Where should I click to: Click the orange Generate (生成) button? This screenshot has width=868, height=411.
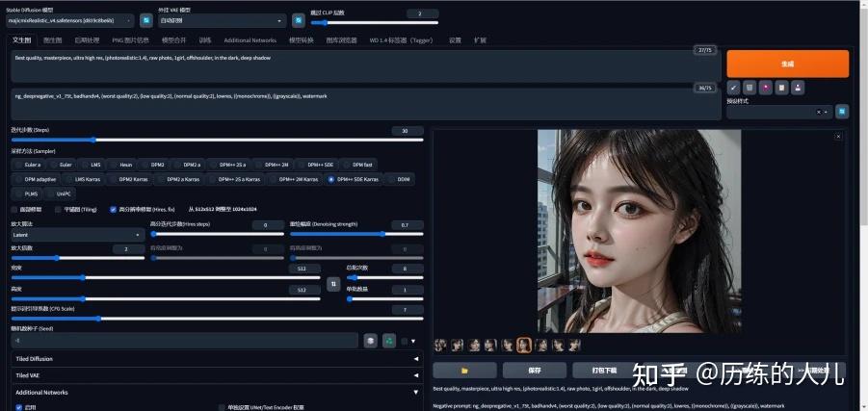tap(787, 64)
